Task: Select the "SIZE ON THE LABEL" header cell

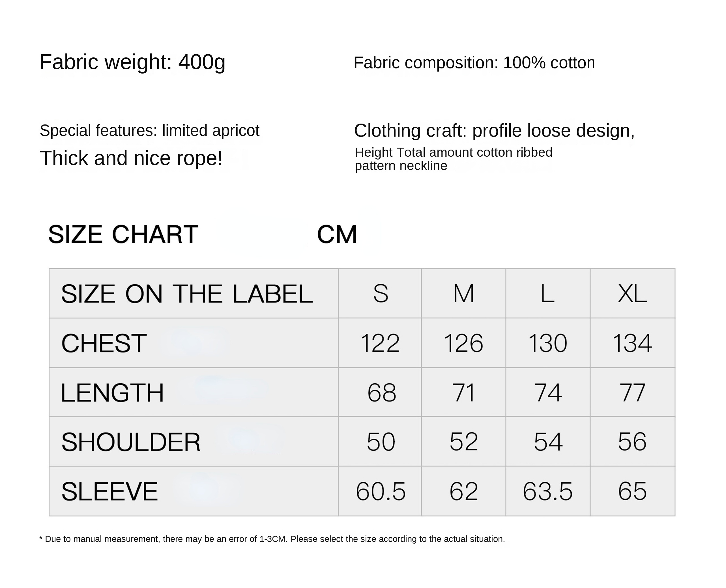Action: pyautogui.click(x=187, y=294)
